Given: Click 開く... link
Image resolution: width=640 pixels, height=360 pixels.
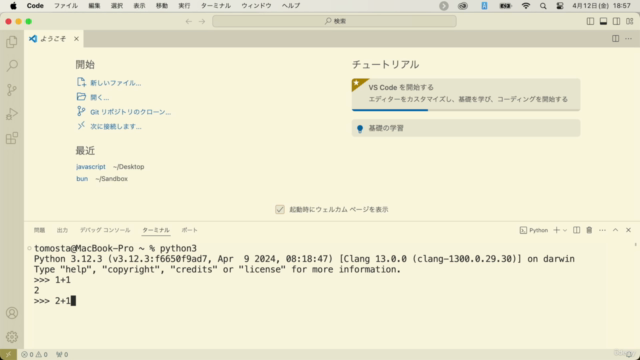Looking at the screenshot, I should (x=100, y=98).
